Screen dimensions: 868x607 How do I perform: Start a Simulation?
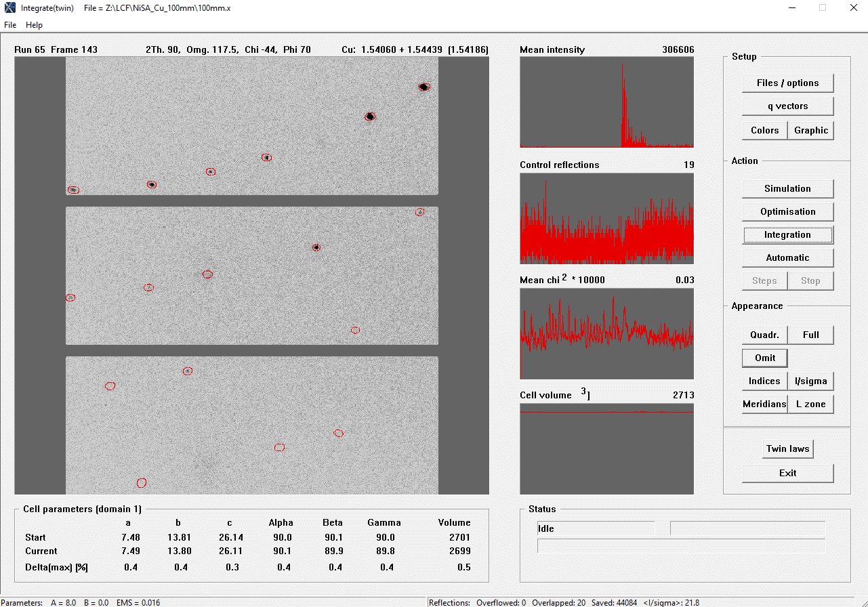tap(787, 188)
